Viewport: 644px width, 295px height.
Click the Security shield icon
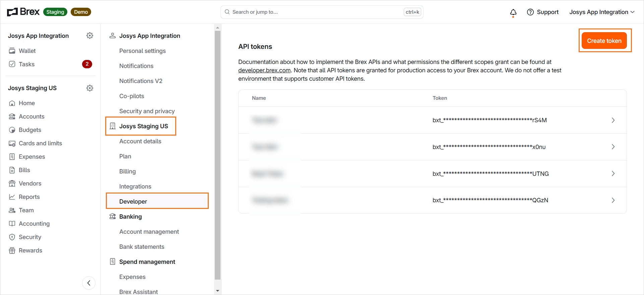[x=12, y=237]
